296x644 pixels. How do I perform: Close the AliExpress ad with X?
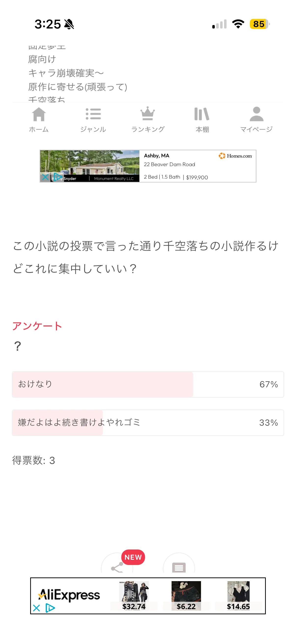click(x=37, y=608)
